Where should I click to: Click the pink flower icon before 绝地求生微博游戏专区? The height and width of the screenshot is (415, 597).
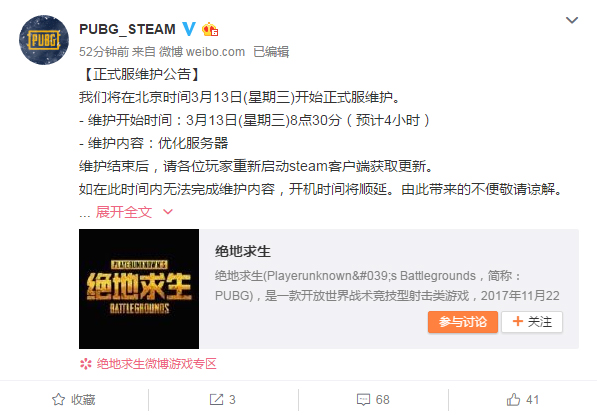click(x=86, y=364)
